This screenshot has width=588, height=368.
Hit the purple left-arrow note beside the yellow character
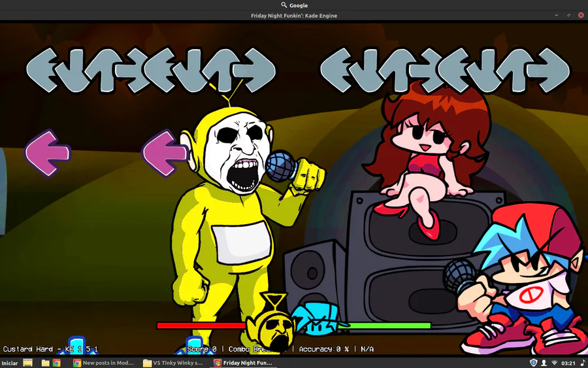point(165,153)
